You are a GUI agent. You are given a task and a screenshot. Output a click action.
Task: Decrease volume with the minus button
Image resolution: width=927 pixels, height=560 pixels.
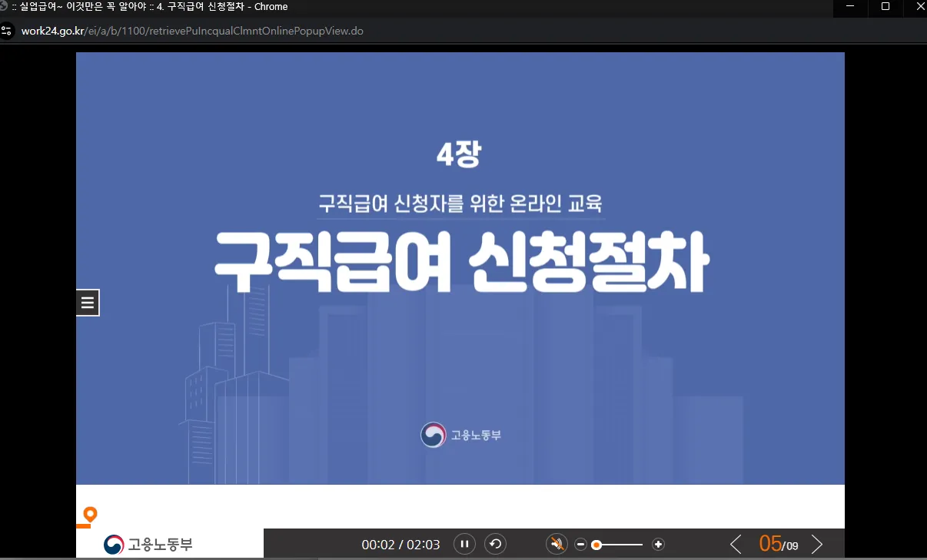pyautogui.click(x=581, y=545)
